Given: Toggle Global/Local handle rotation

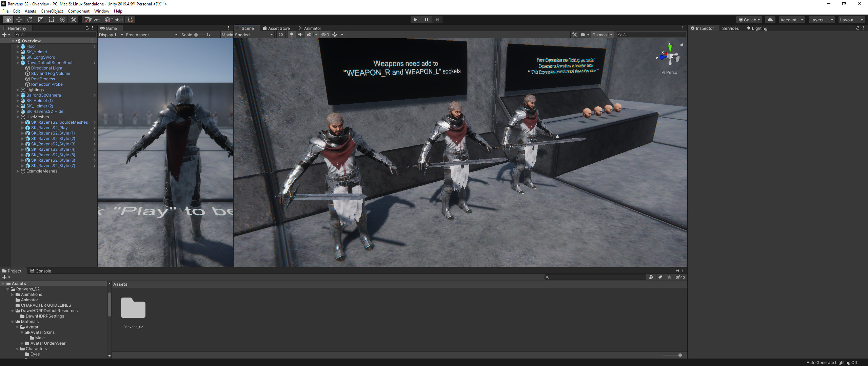Looking at the screenshot, I should tap(114, 20).
